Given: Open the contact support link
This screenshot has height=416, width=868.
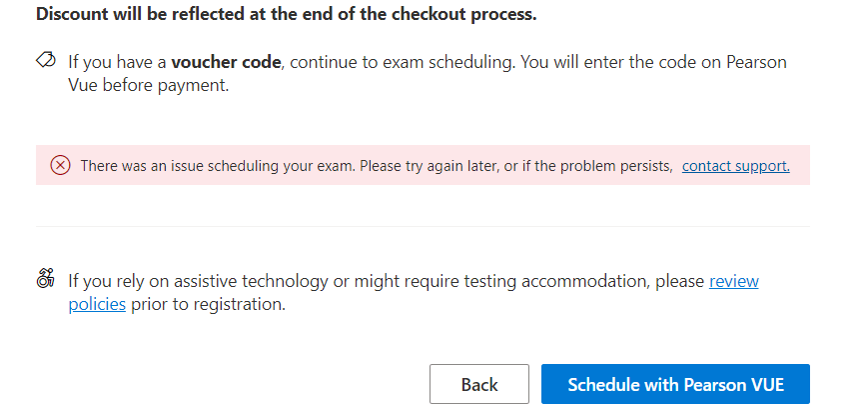Looking at the screenshot, I should pyautogui.click(x=736, y=166).
